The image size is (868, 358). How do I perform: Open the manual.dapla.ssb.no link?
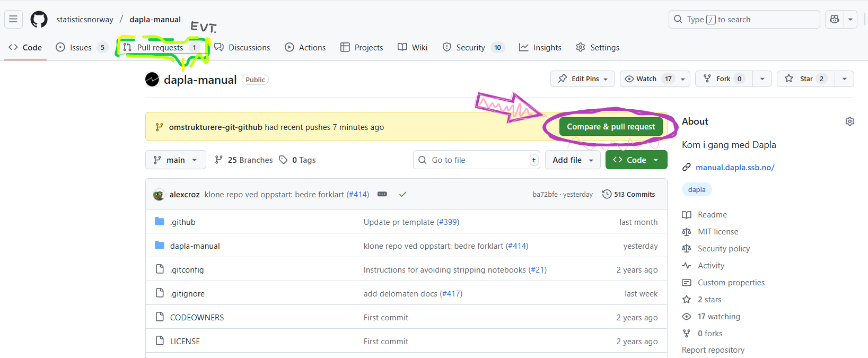(735, 168)
